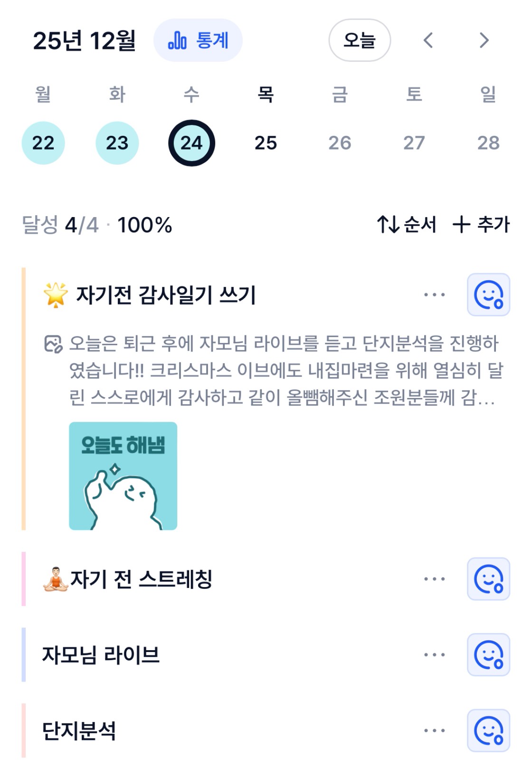532x777 pixels.
Task: Toggle completion smiley for 자모님 라이브
Action: (x=488, y=655)
